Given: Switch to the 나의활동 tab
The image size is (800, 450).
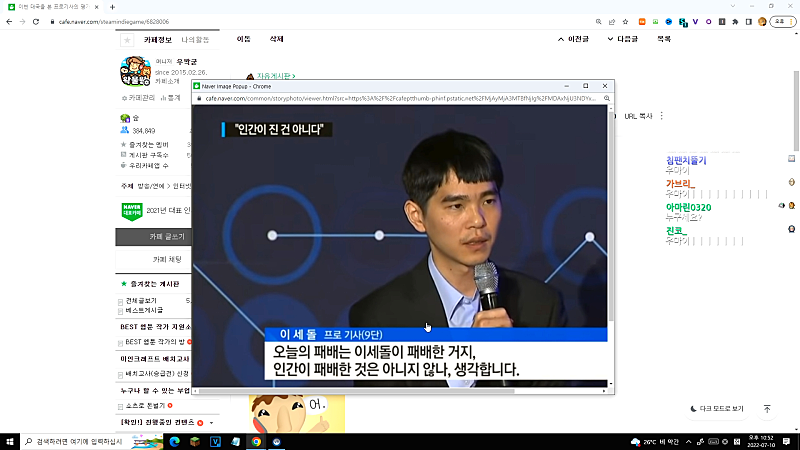Looking at the screenshot, I should pyautogui.click(x=195, y=39).
